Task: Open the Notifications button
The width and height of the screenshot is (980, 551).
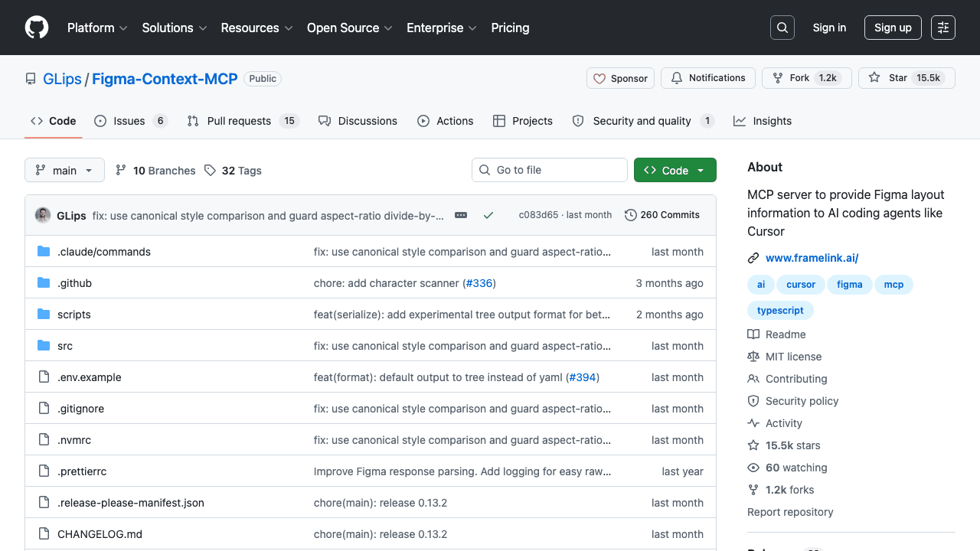Action: click(708, 78)
